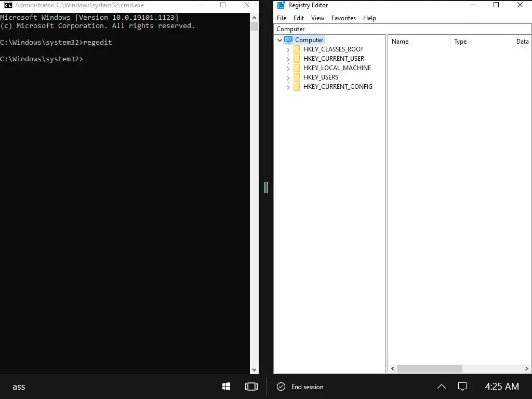Select the Computer label in the tree
This screenshot has height=399, width=532.
(x=309, y=40)
